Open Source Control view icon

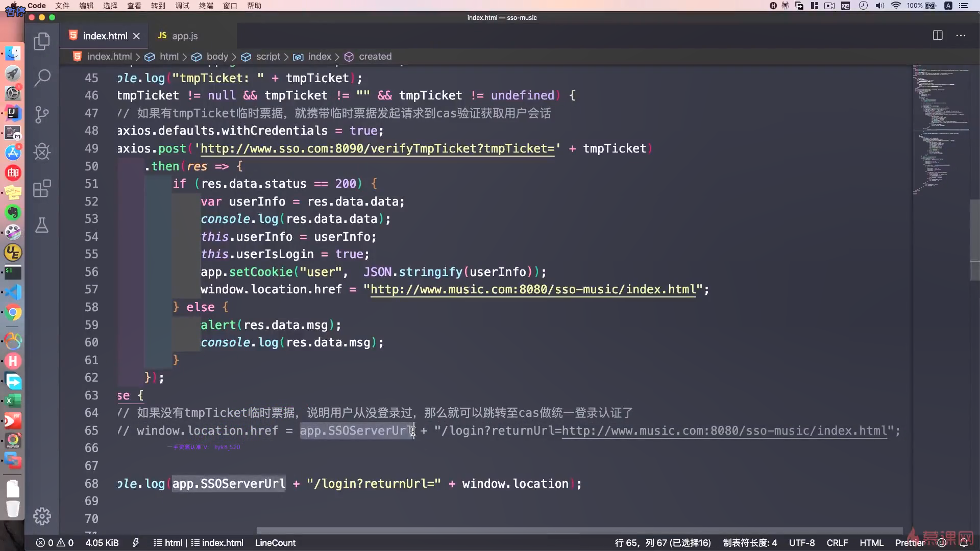point(42,115)
